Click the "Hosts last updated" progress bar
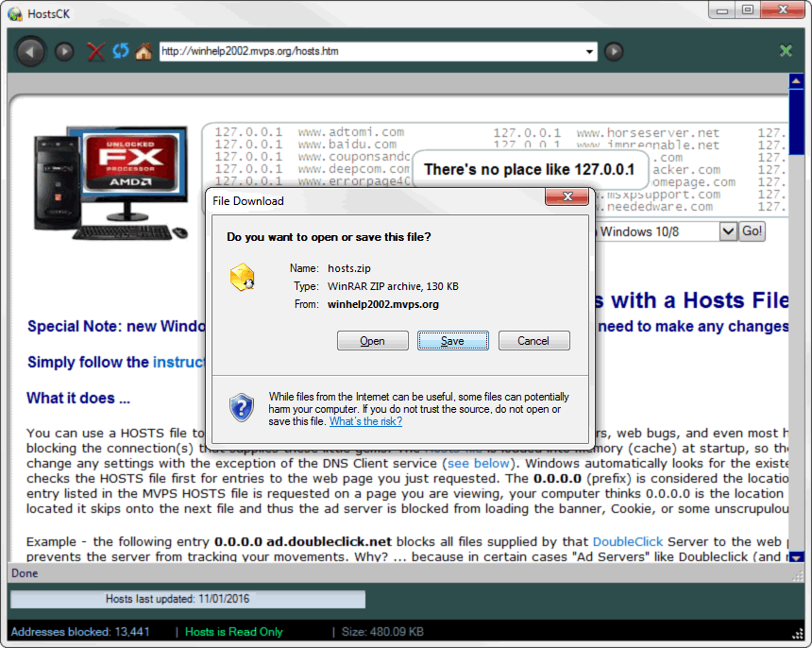This screenshot has height=648, width=812. (188, 599)
